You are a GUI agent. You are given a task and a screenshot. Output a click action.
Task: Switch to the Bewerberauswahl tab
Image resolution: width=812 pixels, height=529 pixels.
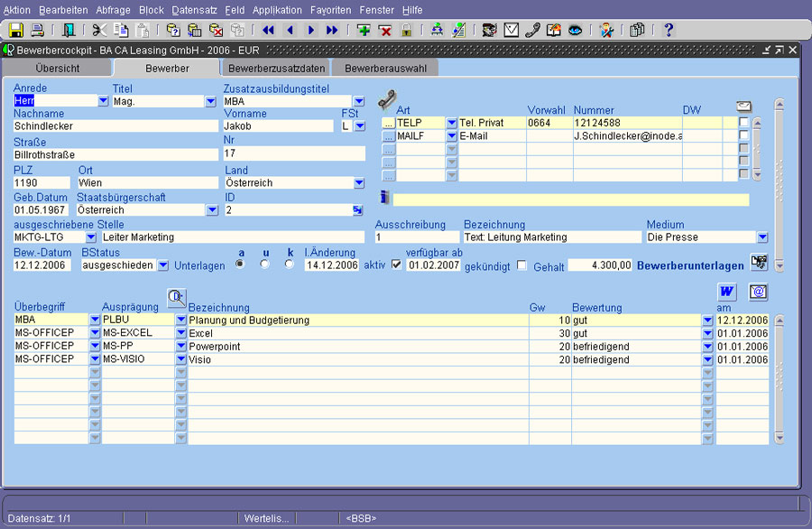[x=386, y=69]
